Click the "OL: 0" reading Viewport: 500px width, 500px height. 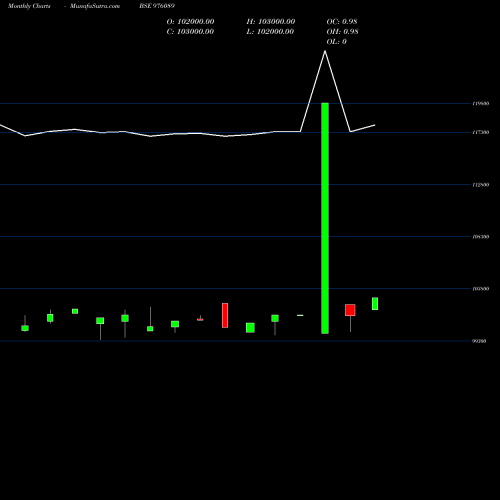337,42
